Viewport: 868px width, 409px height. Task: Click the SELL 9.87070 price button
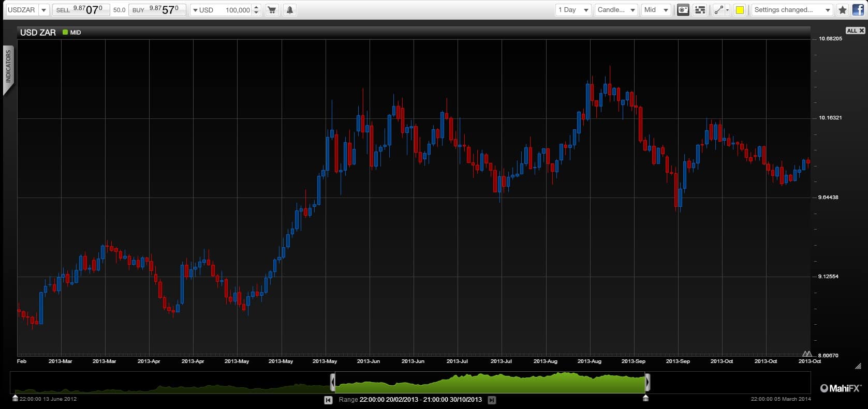click(81, 10)
